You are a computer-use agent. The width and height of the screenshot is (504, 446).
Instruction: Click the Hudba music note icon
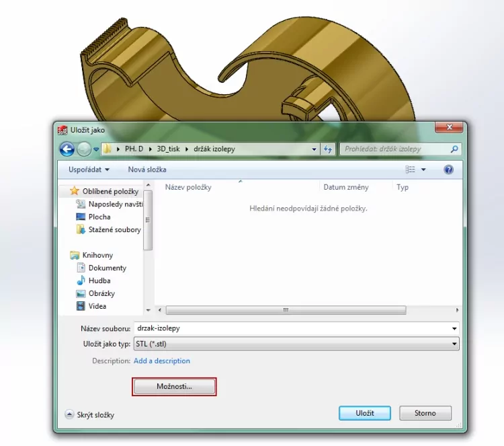click(x=81, y=281)
